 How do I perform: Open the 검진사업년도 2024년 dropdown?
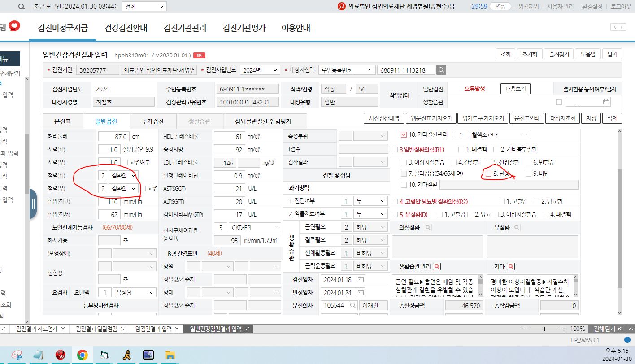pyautogui.click(x=260, y=70)
